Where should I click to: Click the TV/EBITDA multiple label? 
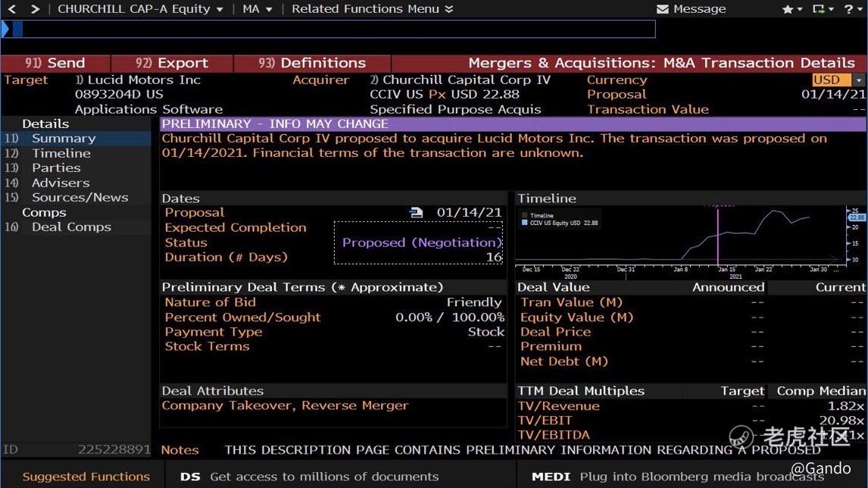[x=554, y=436]
